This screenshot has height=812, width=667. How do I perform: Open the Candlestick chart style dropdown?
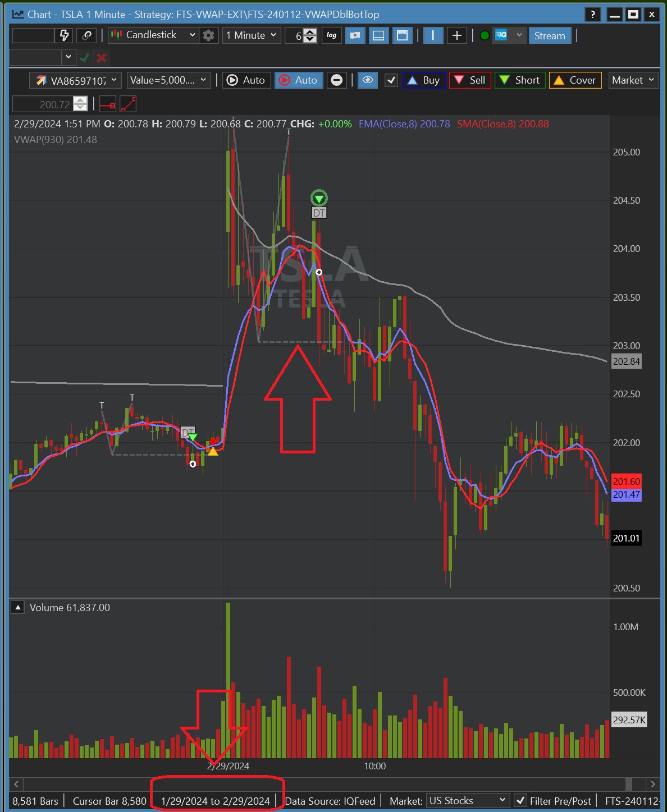pos(153,35)
